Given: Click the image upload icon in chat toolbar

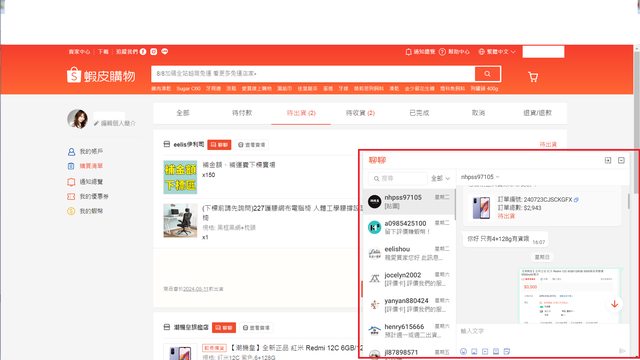Looking at the screenshot, I should 474,351.
